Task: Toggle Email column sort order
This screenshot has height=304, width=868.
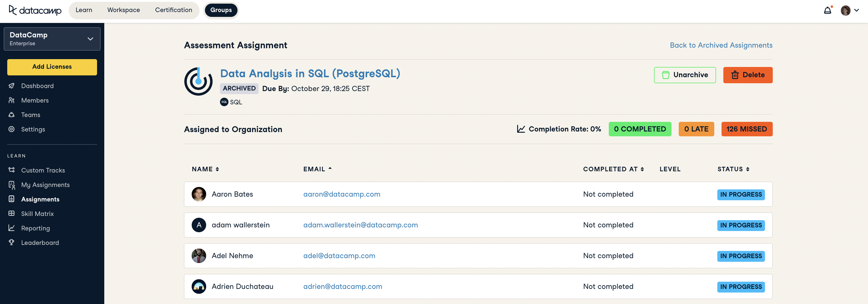Action: pos(317,169)
